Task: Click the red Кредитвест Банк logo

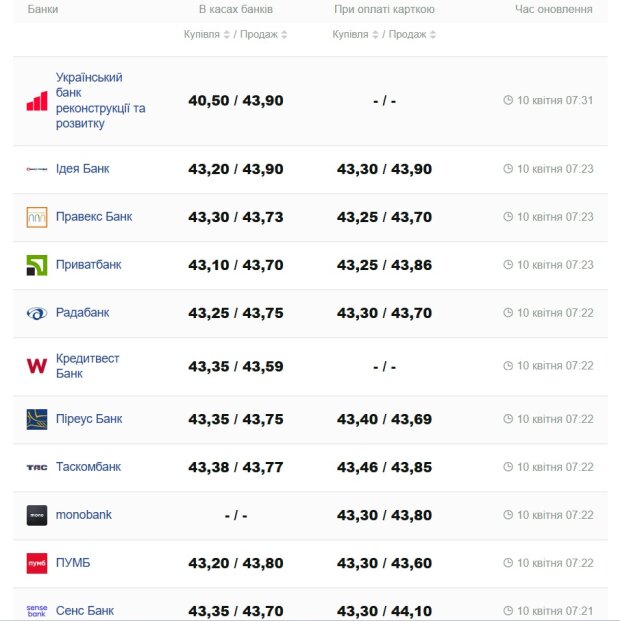Action: coord(37,366)
